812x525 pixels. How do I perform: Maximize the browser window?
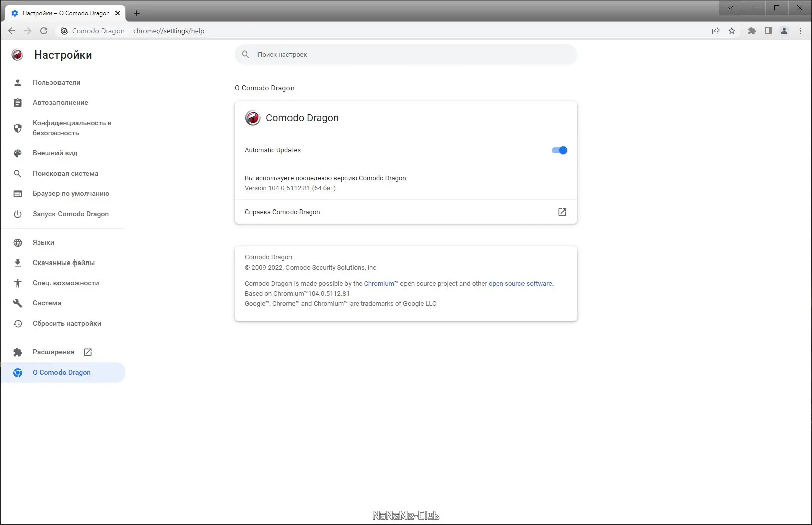[x=777, y=8]
